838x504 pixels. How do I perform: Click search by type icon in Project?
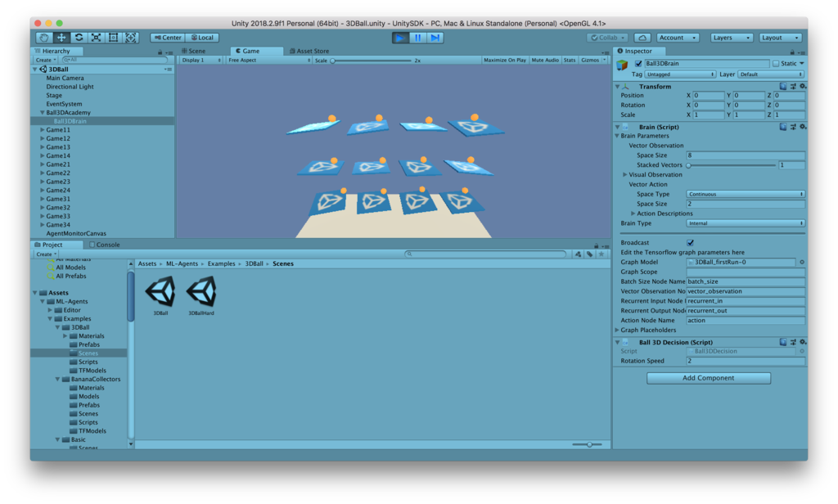coord(578,254)
